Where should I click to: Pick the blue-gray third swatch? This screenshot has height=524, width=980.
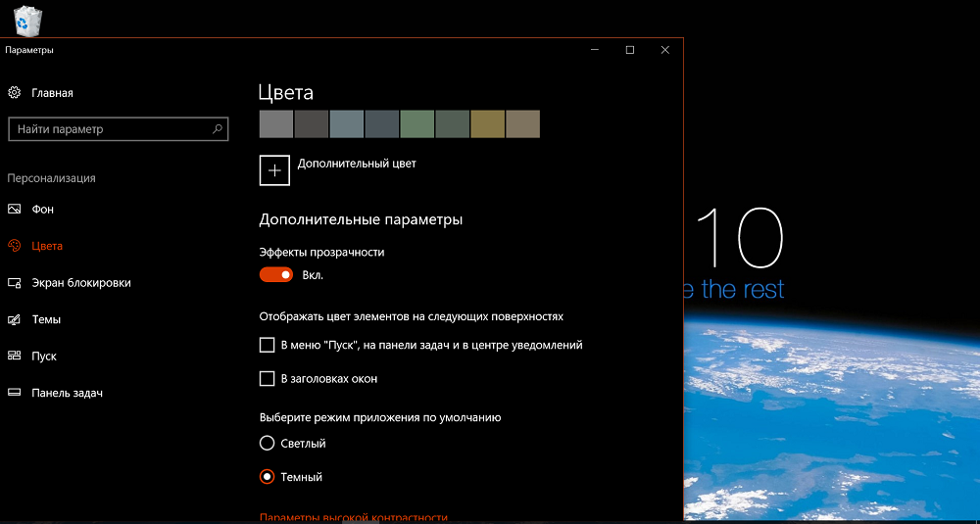[346, 124]
